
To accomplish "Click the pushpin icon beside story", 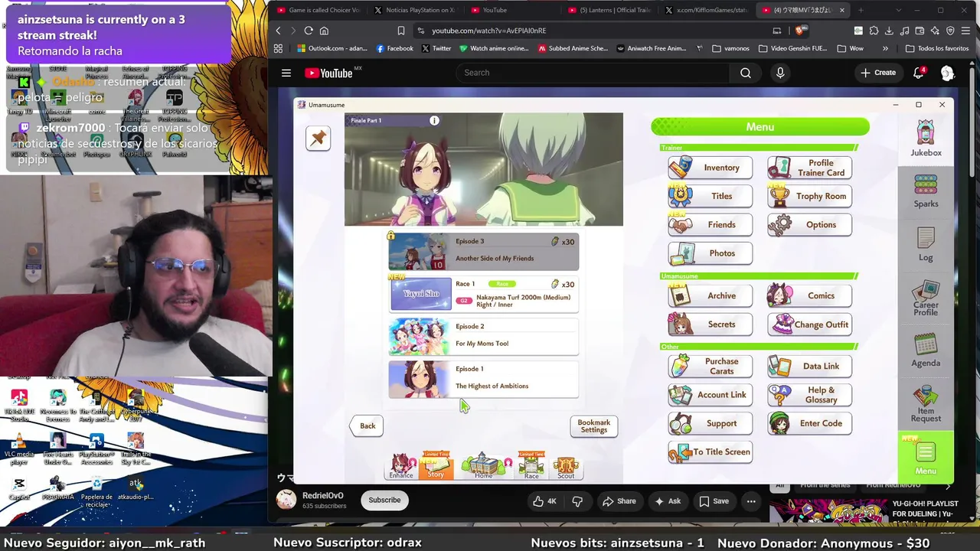I will (x=318, y=138).
